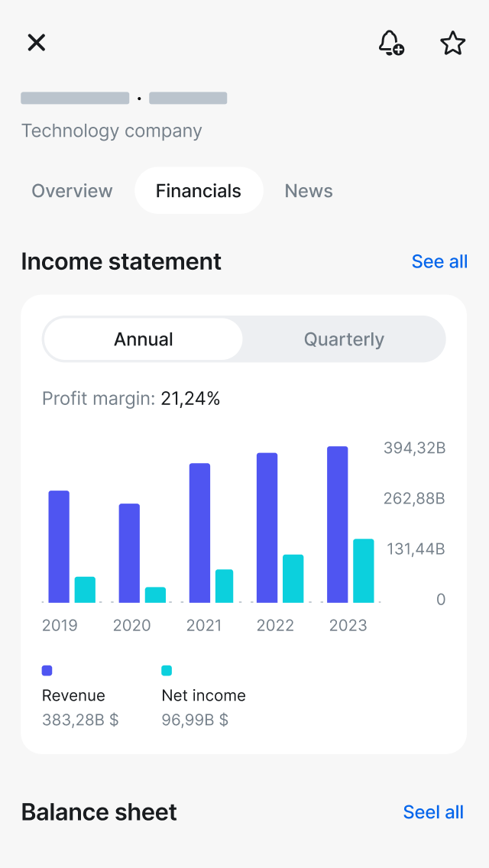
Task: Close the company details screen
Action: (x=37, y=43)
